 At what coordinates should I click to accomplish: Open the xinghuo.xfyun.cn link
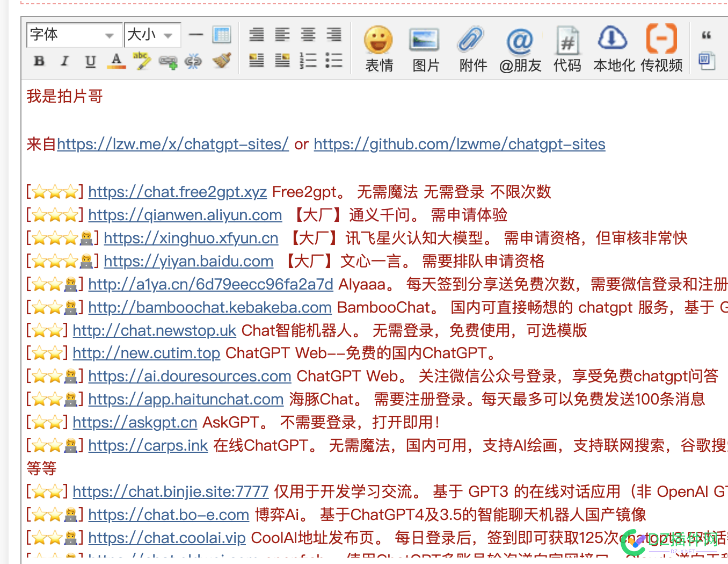191,238
